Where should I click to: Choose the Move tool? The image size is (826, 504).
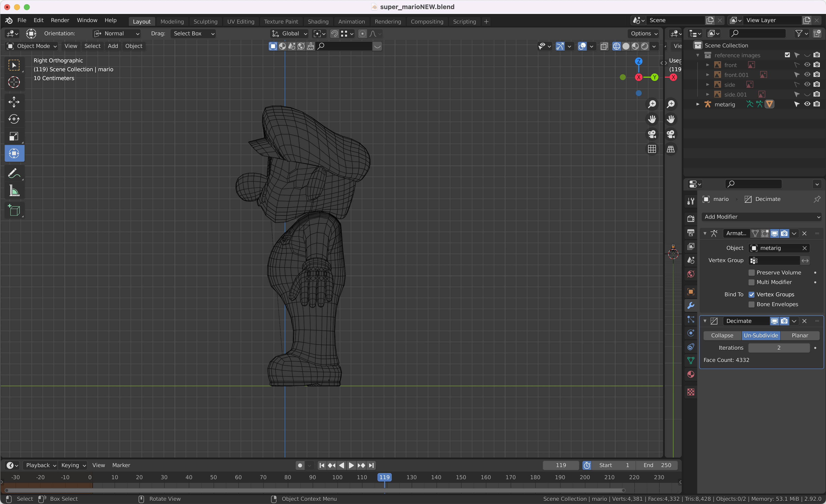pyautogui.click(x=14, y=102)
